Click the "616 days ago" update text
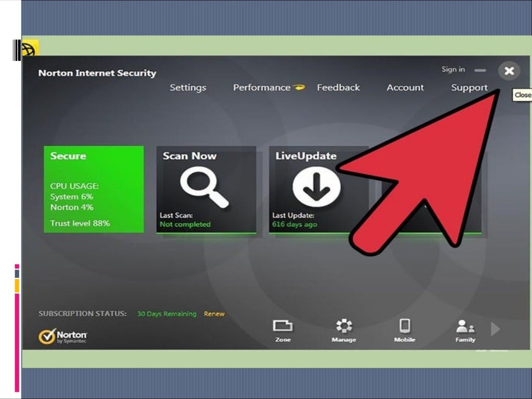 pyautogui.click(x=295, y=224)
